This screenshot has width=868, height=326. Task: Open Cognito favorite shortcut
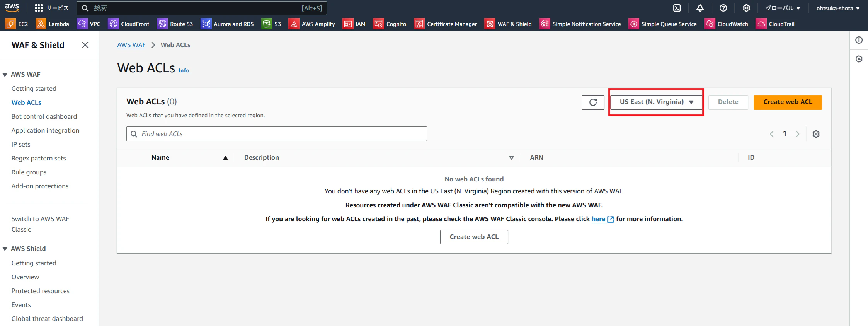point(390,24)
